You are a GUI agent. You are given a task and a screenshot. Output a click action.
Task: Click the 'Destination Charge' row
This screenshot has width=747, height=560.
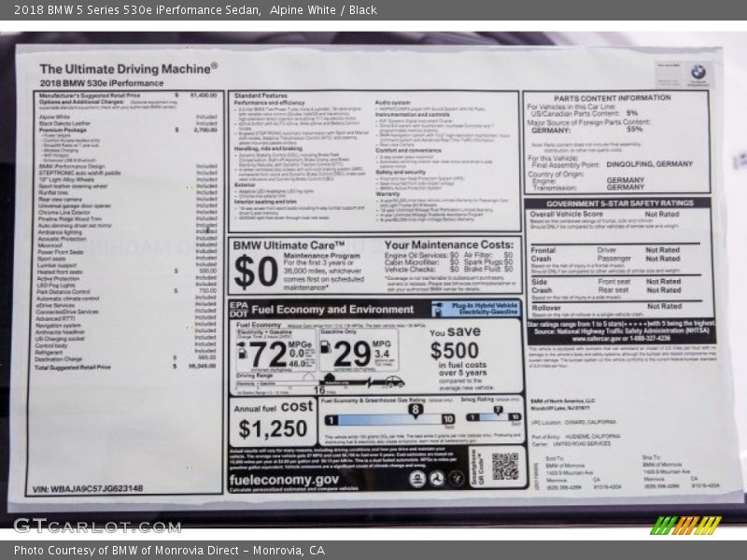point(126,358)
